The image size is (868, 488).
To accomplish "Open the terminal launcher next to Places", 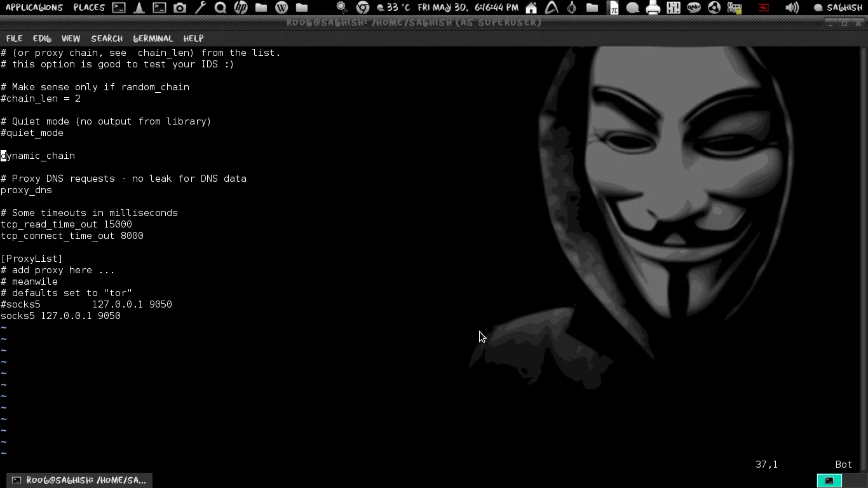I will point(119,8).
